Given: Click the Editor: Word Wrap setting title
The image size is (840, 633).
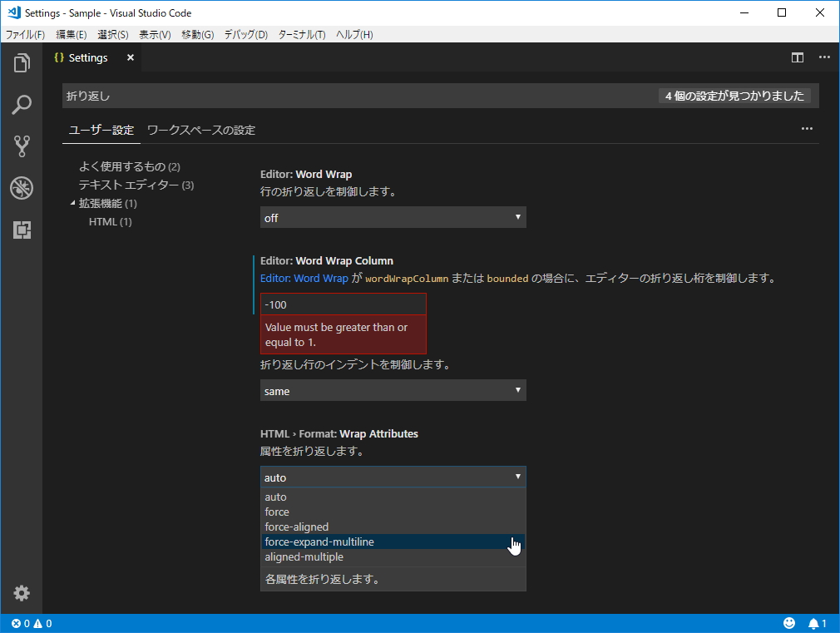Looking at the screenshot, I should 306,174.
